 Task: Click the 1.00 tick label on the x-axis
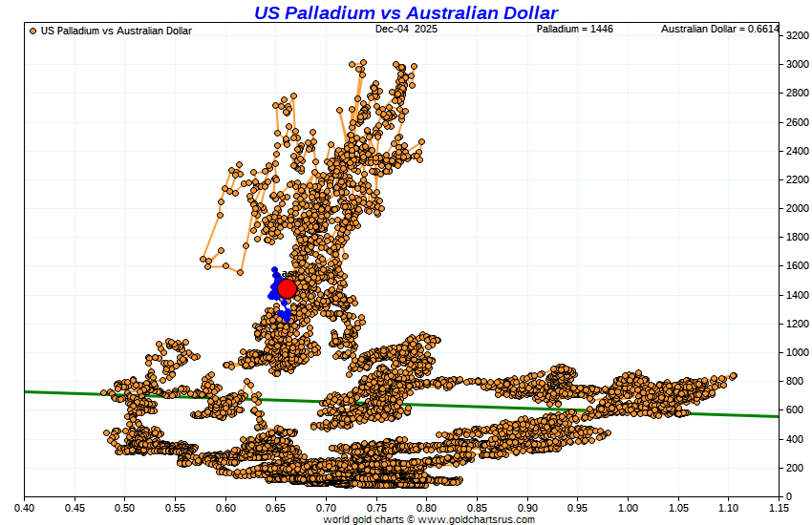(628, 507)
